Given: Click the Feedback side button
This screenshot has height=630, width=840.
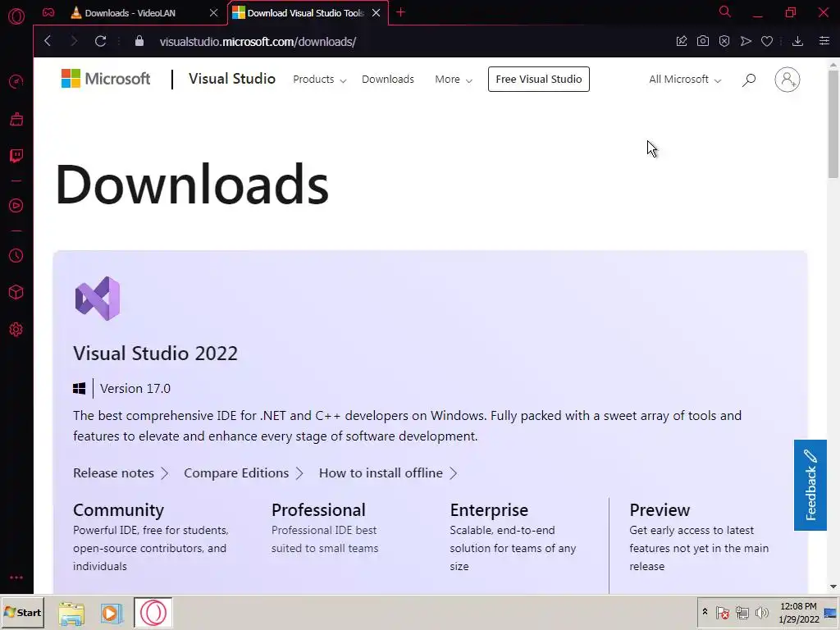Looking at the screenshot, I should pos(810,486).
